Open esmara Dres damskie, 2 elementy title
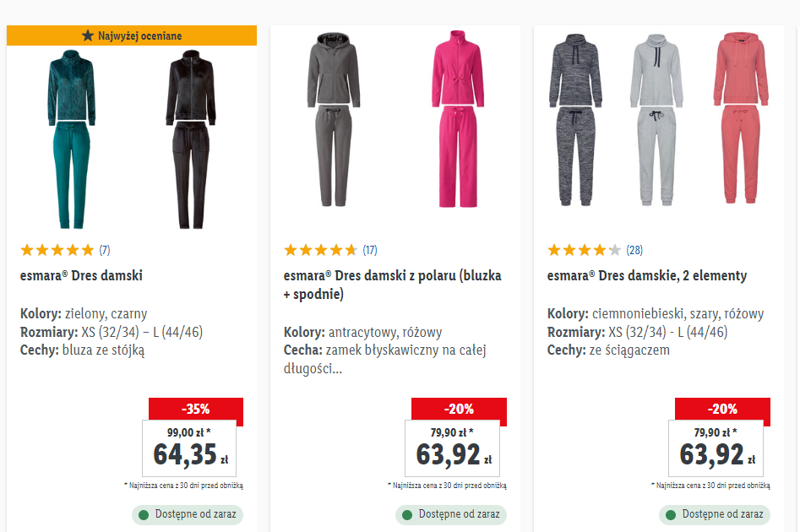 647,276
